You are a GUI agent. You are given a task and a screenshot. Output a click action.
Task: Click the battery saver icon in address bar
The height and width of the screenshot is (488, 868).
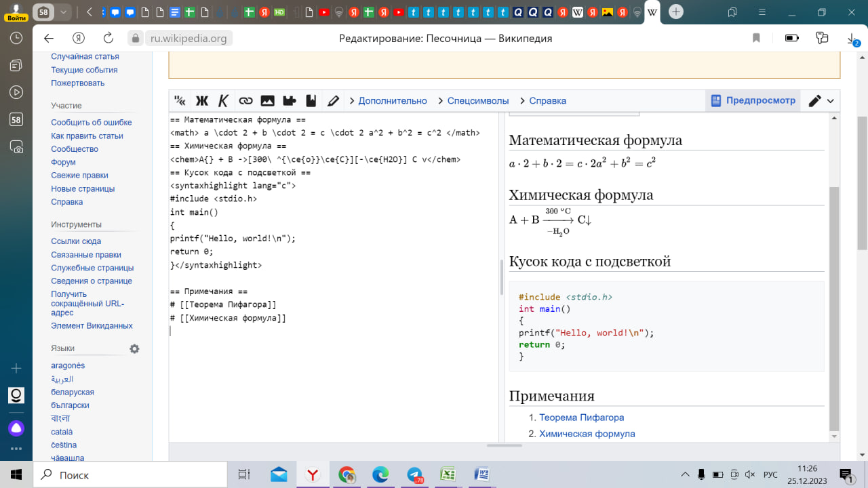[791, 38]
